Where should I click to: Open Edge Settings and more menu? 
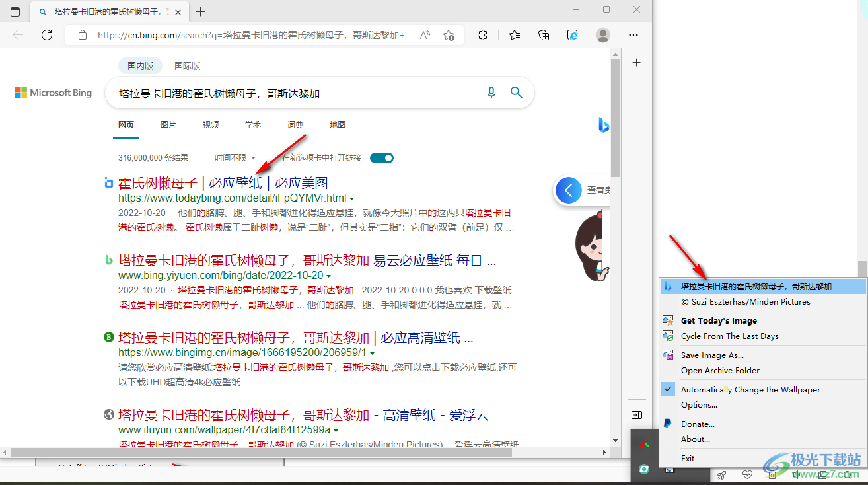pos(633,35)
